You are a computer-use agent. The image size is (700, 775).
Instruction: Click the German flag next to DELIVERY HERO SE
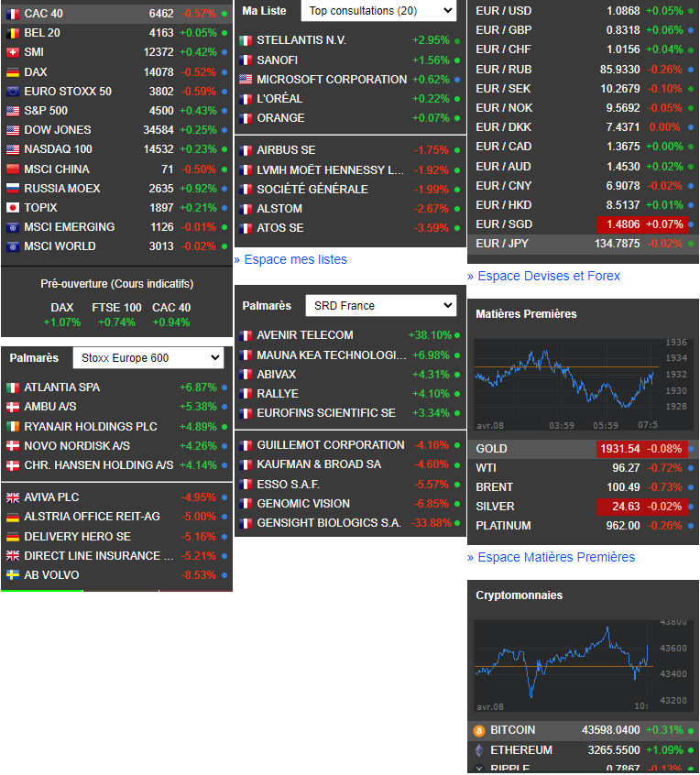coord(12,536)
